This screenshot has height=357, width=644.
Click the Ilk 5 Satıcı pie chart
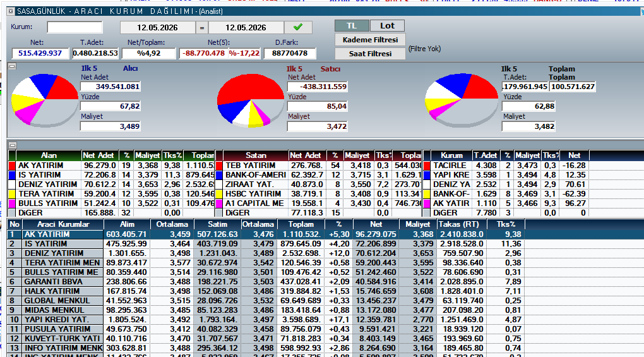[250, 100]
